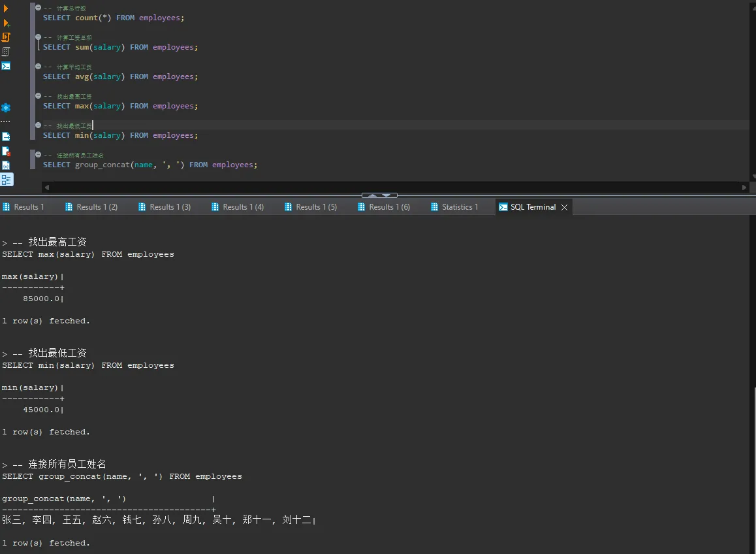756x554 pixels.
Task: Collapse the group_concat query block
Action: [38, 154]
